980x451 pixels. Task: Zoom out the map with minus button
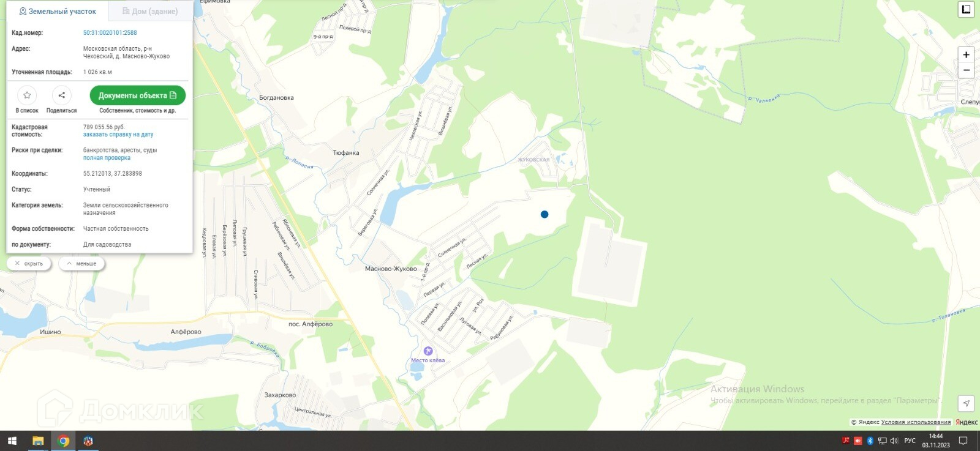point(966,70)
